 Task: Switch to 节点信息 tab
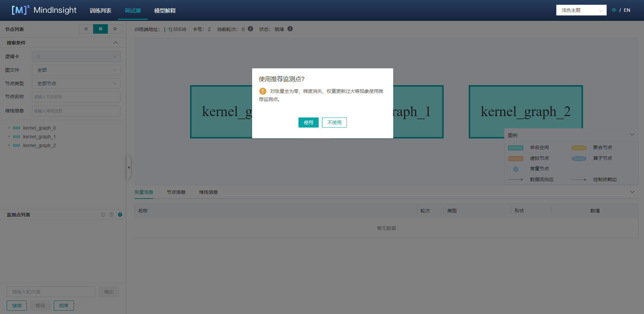pos(176,192)
